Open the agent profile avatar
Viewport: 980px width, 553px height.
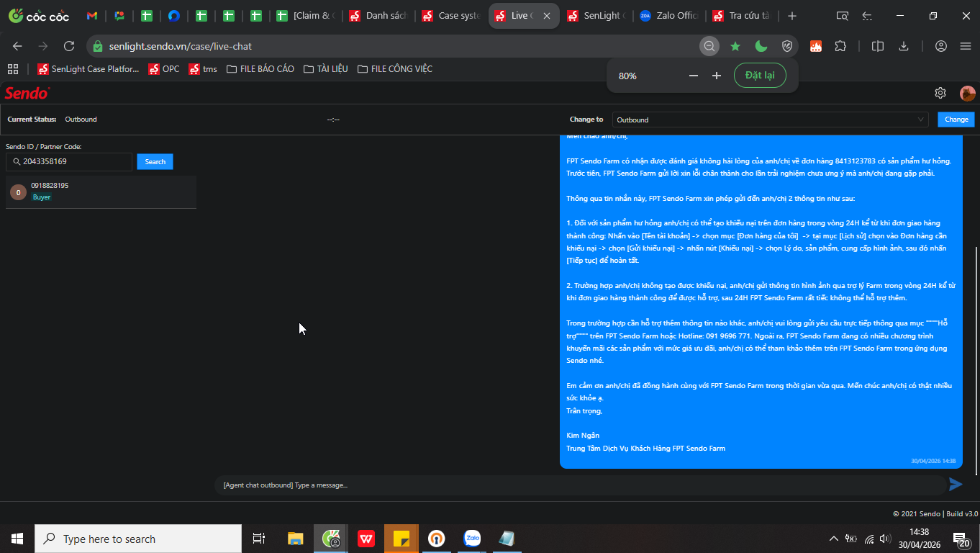967,93
